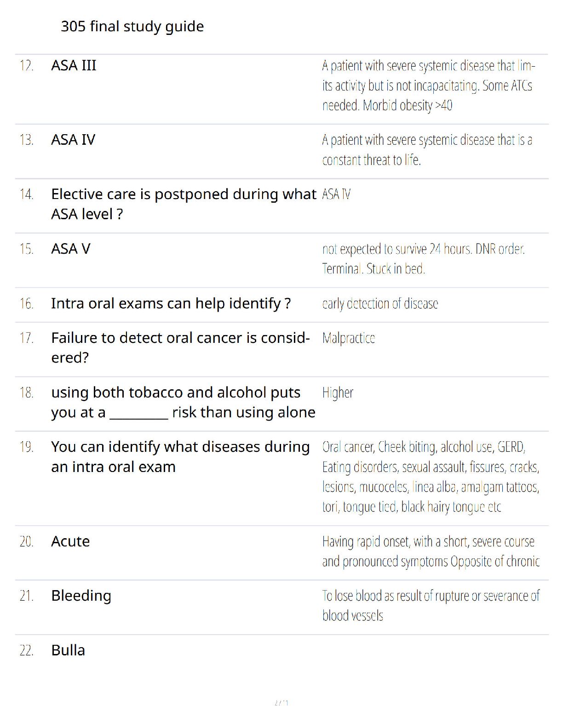Click the term 'ASA V'
The height and width of the screenshot is (728, 563).
point(71,249)
